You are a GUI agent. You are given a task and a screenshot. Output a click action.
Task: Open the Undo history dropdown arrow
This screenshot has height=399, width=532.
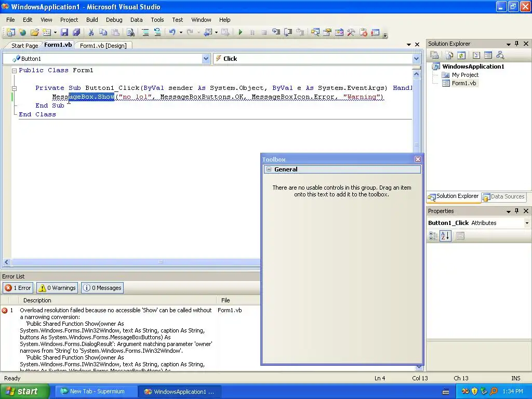tap(181, 33)
